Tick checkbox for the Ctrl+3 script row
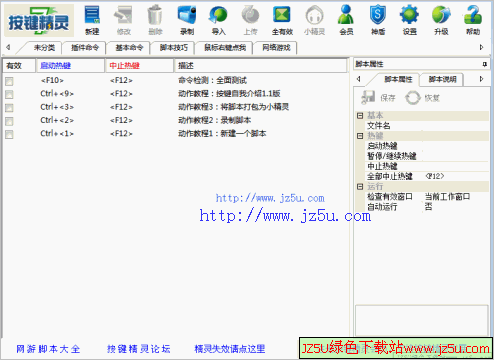Image resolution: width=494 pixels, height=360 pixels. (x=9, y=108)
